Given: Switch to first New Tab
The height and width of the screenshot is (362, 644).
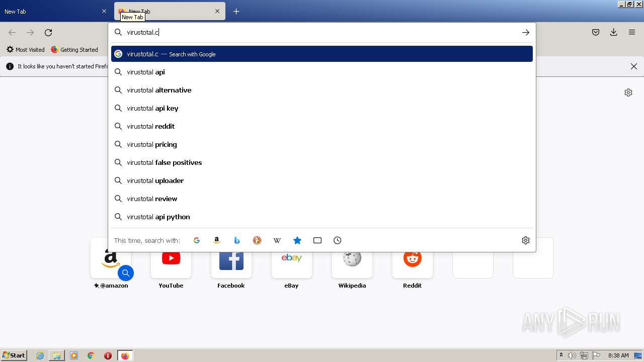Looking at the screenshot, I should [56, 11].
